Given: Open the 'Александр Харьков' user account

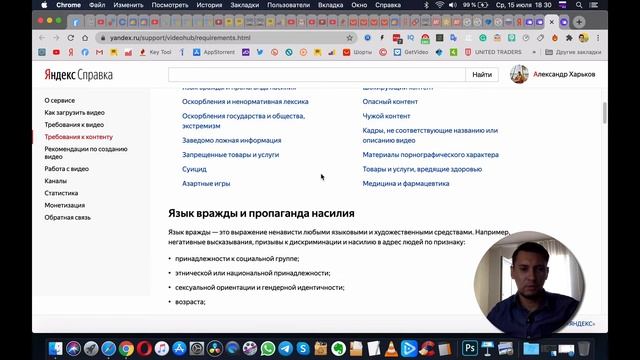Looking at the screenshot, I should pyautogui.click(x=553, y=74).
